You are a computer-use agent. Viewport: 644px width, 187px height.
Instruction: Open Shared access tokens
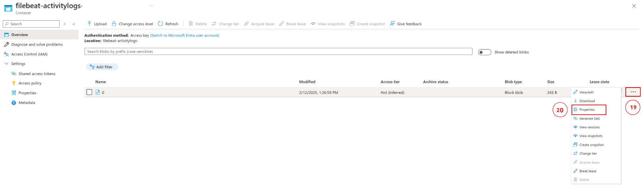(x=37, y=74)
